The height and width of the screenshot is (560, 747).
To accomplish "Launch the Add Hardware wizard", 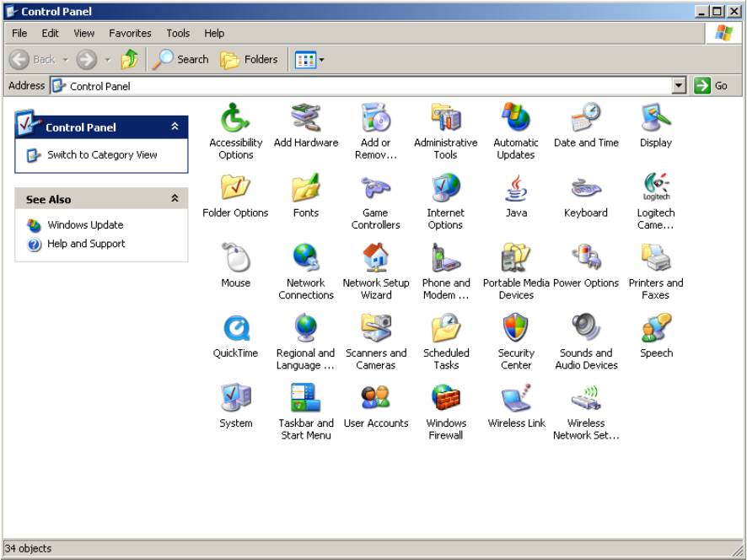I will tap(306, 125).
